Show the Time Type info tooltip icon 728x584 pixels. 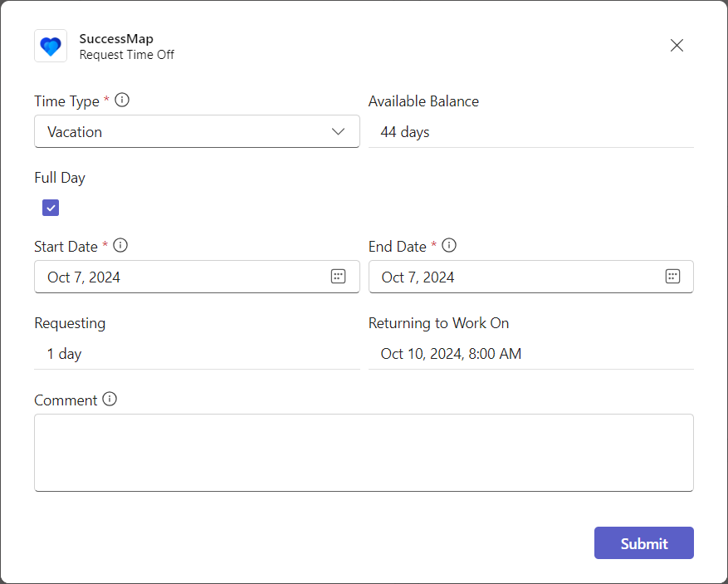[122, 100]
